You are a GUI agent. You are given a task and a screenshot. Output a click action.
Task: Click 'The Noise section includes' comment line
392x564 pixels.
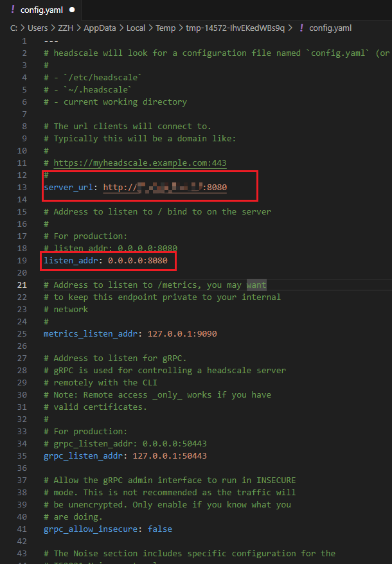(x=190, y=553)
